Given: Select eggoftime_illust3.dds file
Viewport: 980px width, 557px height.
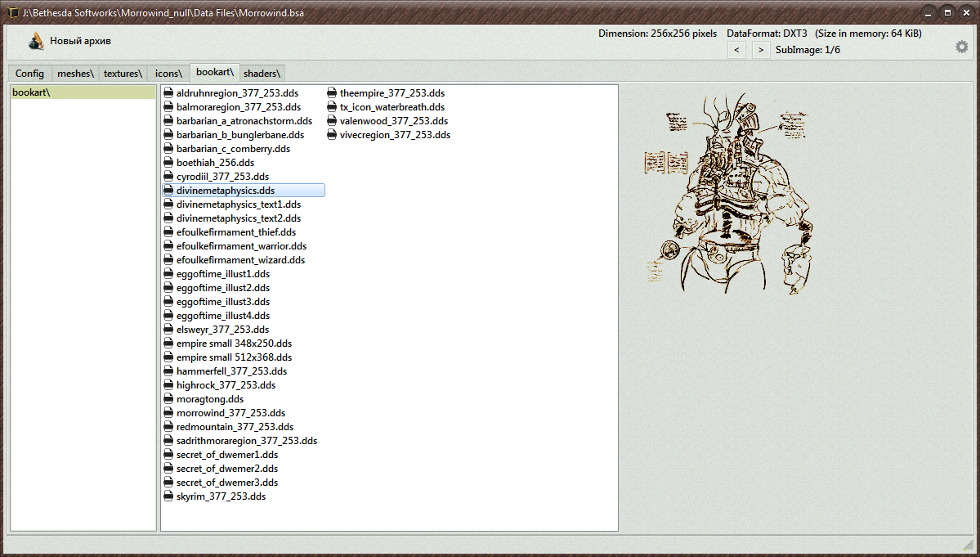Looking at the screenshot, I should [x=223, y=301].
